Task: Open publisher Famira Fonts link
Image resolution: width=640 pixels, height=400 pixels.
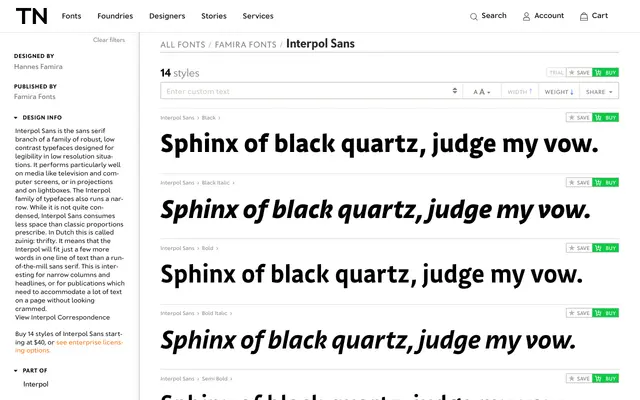Action: 35,97
